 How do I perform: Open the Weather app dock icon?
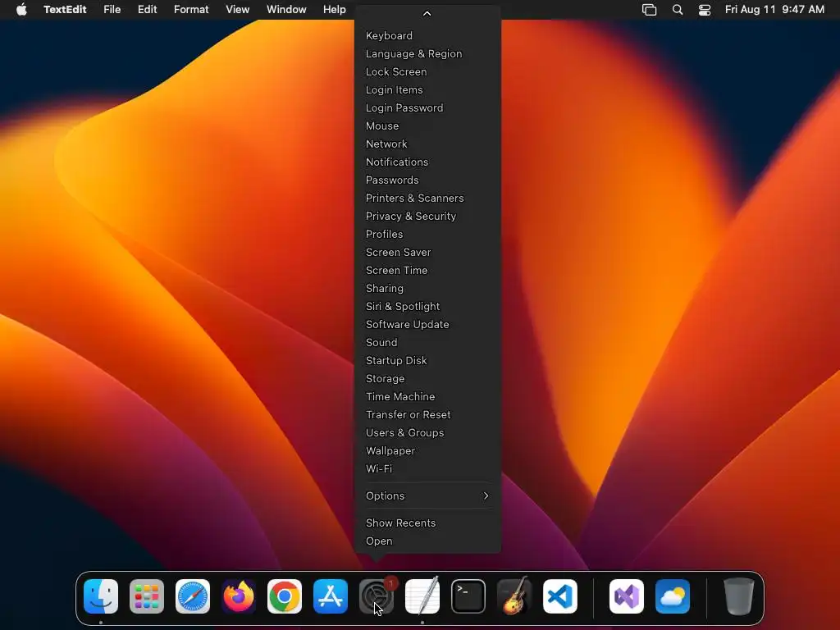(673, 596)
